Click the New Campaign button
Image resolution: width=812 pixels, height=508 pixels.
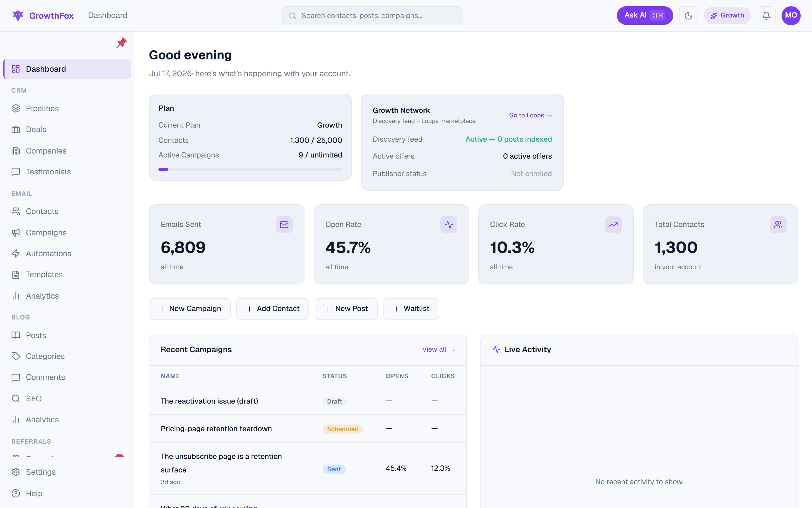click(x=189, y=309)
